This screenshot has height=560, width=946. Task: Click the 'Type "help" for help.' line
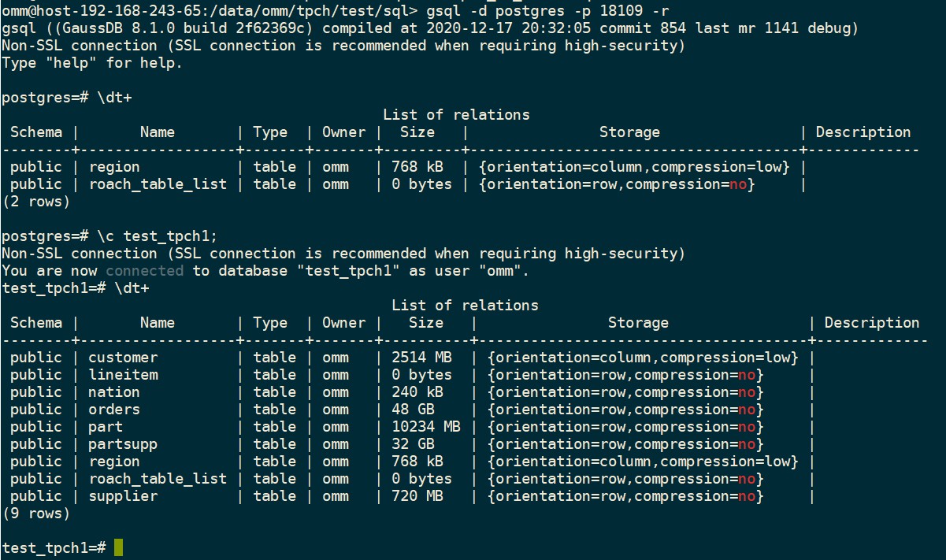click(92, 63)
